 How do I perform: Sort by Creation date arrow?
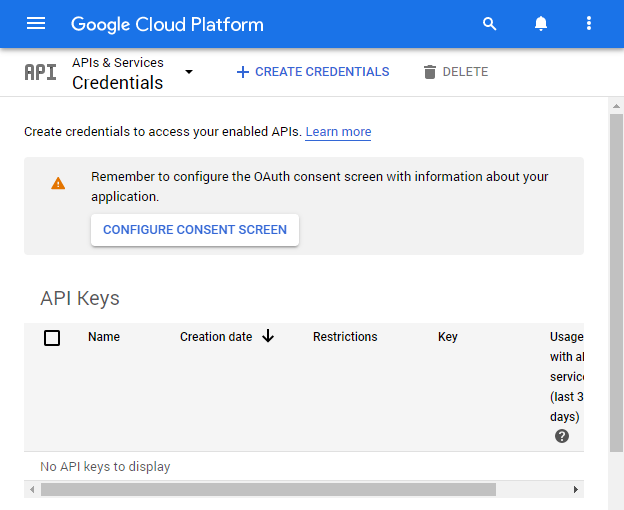coord(268,336)
